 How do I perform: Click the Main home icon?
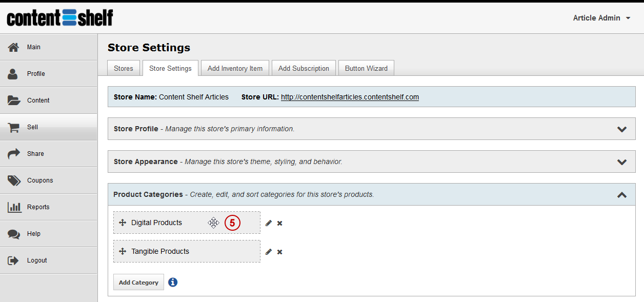click(13, 47)
